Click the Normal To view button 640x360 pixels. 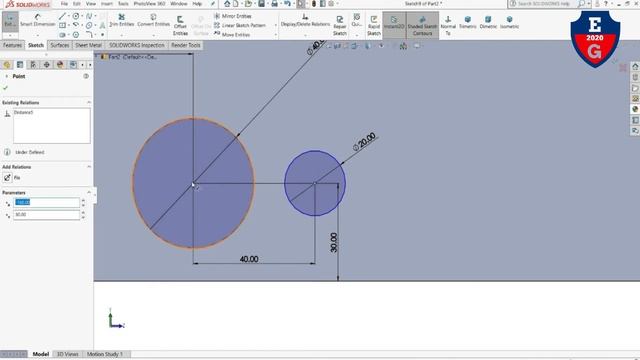pyautogui.click(x=448, y=25)
